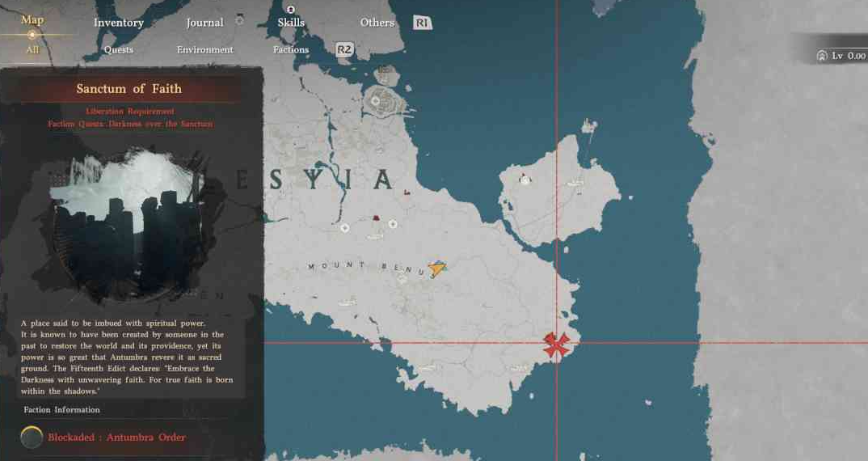
Task: Select the Others tab
Action: tap(377, 23)
